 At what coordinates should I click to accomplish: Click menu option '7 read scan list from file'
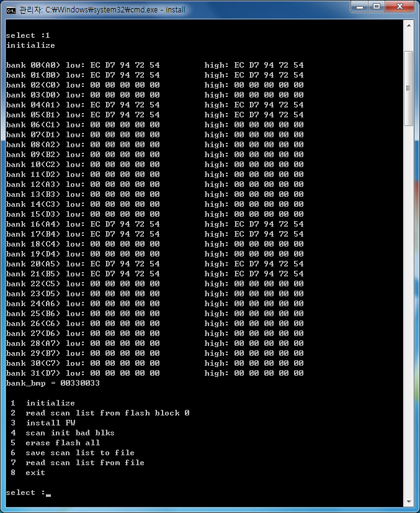pos(78,463)
